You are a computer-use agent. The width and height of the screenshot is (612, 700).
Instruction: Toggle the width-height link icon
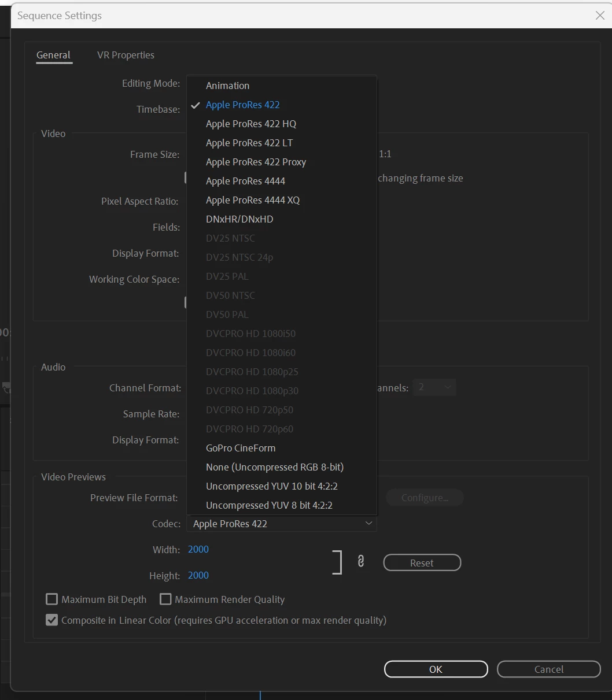tap(361, 561)
